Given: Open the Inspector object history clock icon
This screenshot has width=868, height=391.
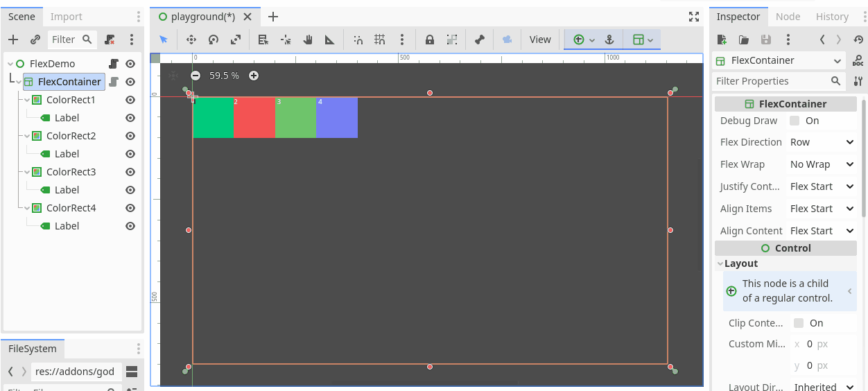Looking at the screenshot, I should click(858, 40).
